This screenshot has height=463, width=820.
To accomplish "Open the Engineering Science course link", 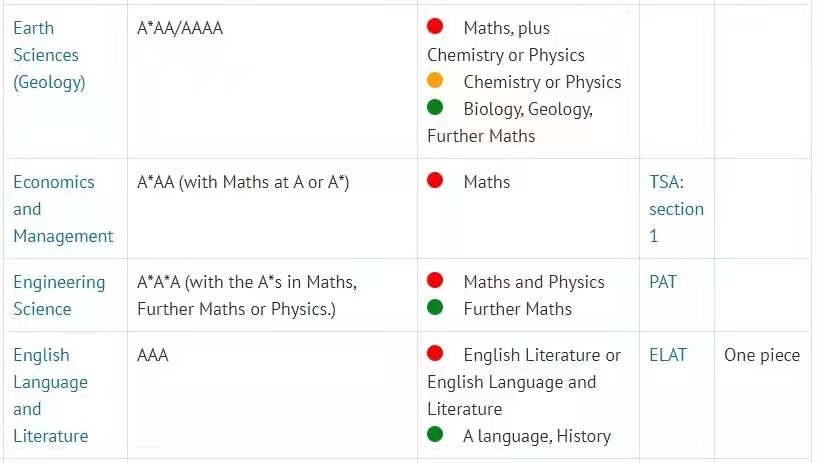I will coord(59,296).
